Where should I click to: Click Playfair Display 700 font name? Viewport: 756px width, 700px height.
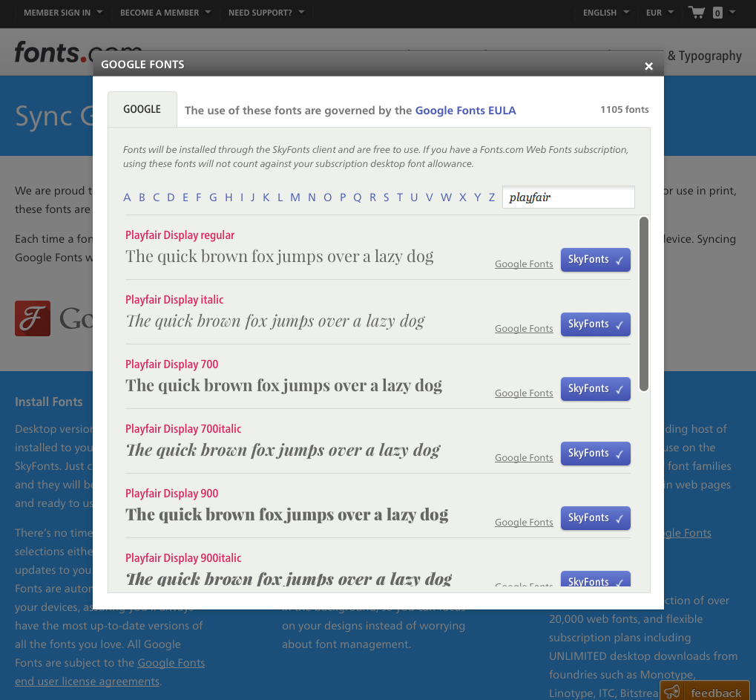(171, 364)
